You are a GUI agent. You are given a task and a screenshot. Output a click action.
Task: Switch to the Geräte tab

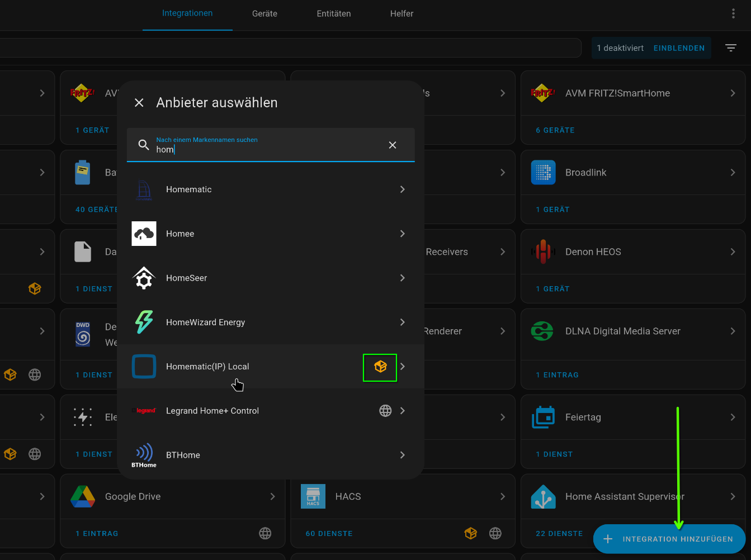click(x=264, y=14)
